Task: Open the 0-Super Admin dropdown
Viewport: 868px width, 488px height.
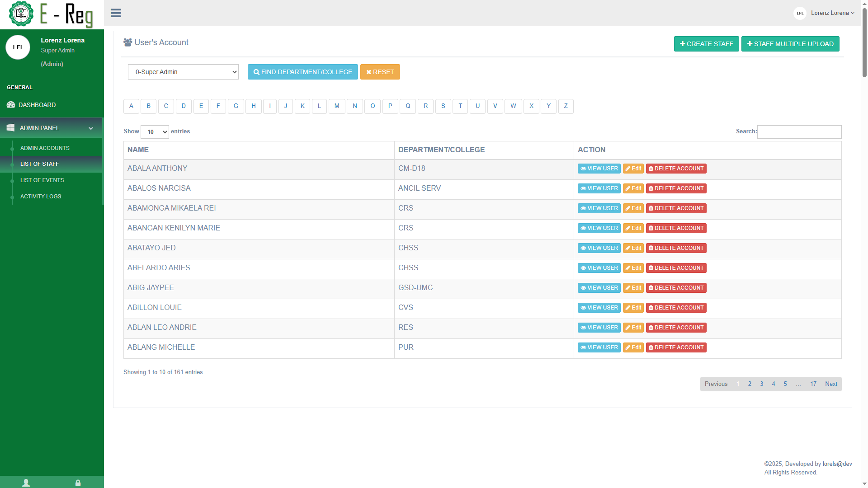Action: click(x=183, y=72)
